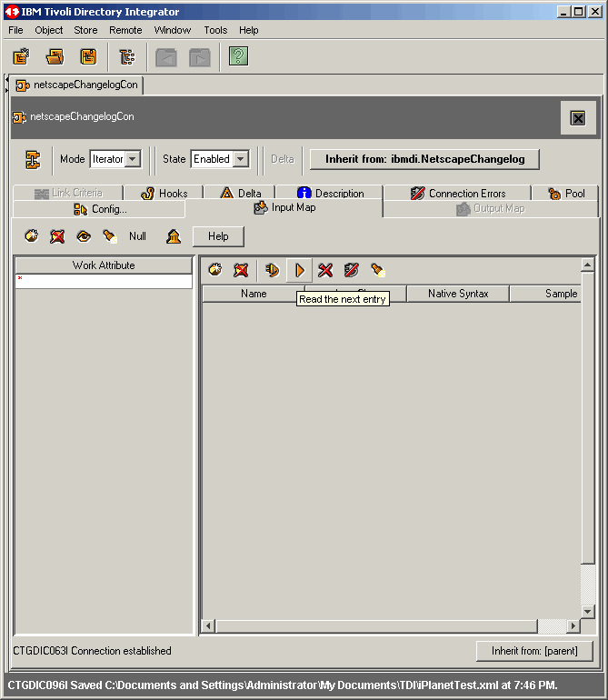Click the open folder icon in main toolbar
Image resolution: width=608 pixels, height=700 pixels.
(55, 56)
